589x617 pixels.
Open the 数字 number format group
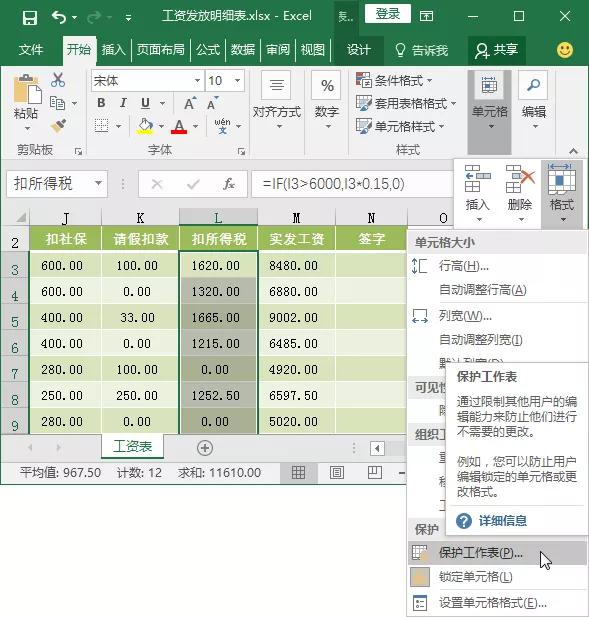click(327, 100)
